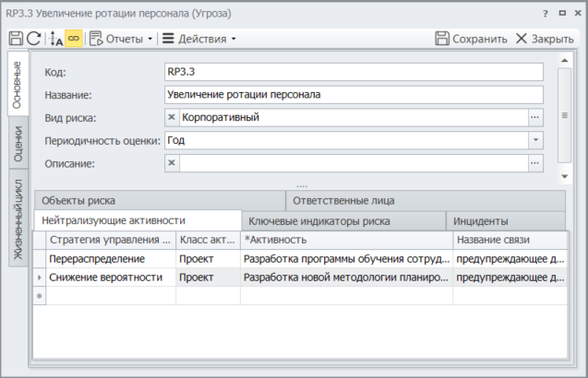The height and width of the screenshot is (378, 588).
Task: Click the refresh arrow icon
Action: pyautogui.click(x=33, y=39)
